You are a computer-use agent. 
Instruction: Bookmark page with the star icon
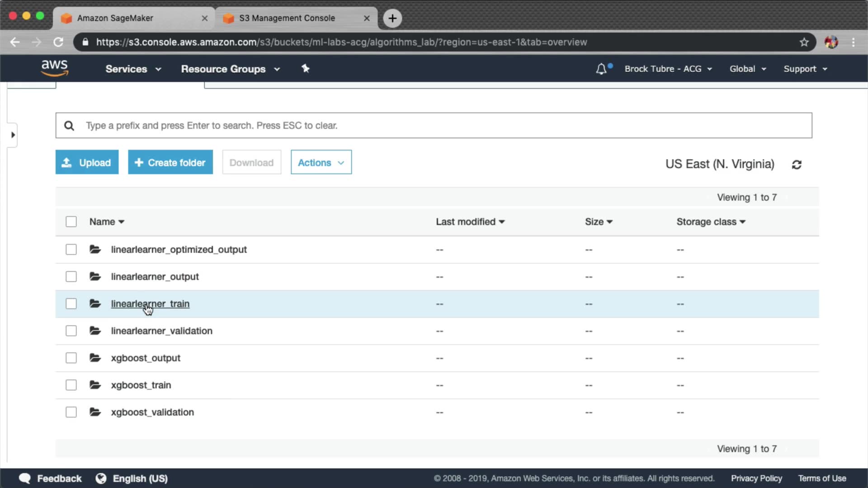click(x=804, y=42)
